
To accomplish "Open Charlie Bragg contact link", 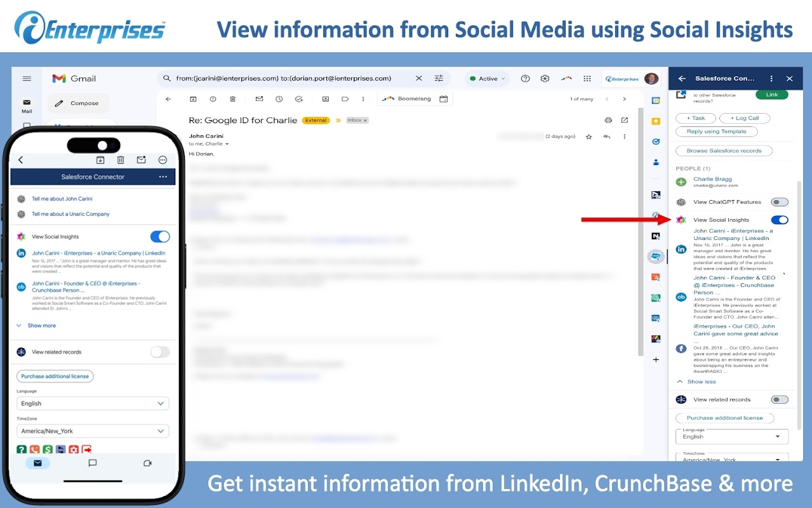I will [x=712, y=179].
